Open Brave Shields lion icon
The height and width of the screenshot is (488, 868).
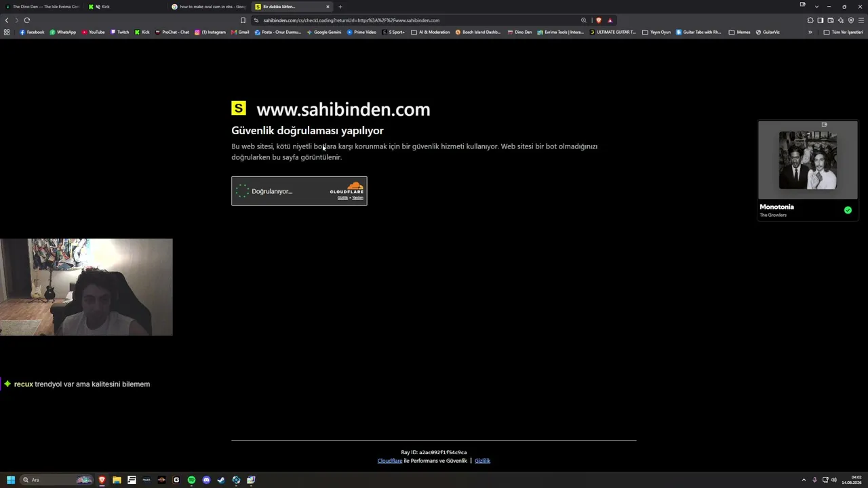[598, 20]
